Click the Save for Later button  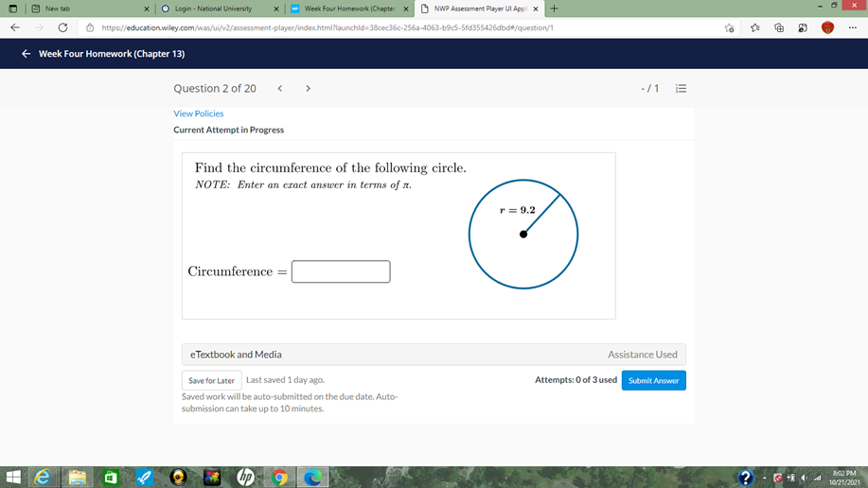[x=211, y=381]
